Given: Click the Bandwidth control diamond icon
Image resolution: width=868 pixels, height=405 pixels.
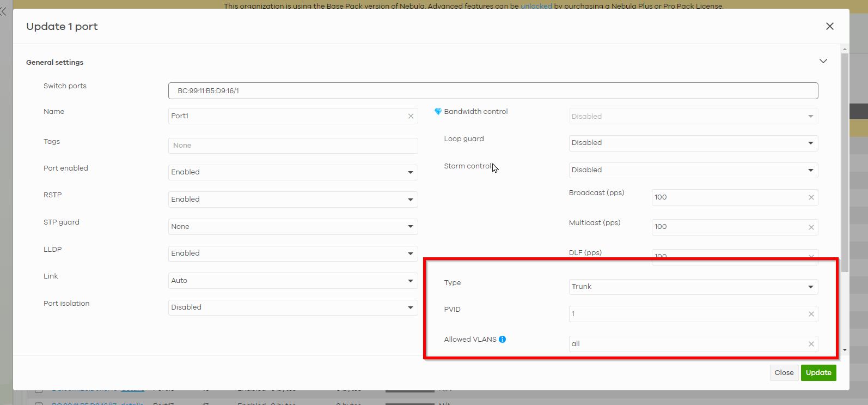Looking at the screenshot, I should tap(438, 112).
